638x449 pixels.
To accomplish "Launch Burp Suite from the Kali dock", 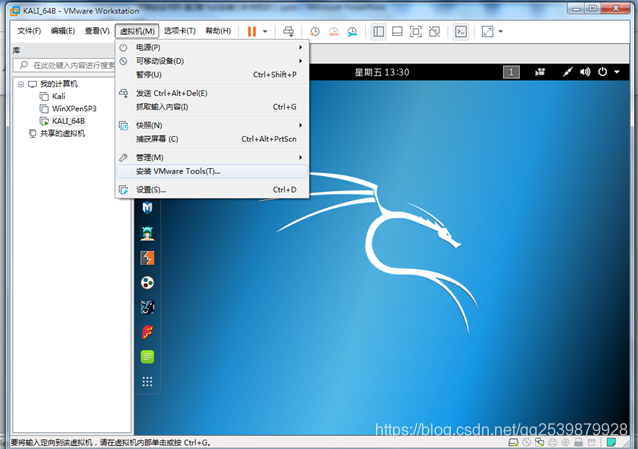I will click(x=147, y=258).
